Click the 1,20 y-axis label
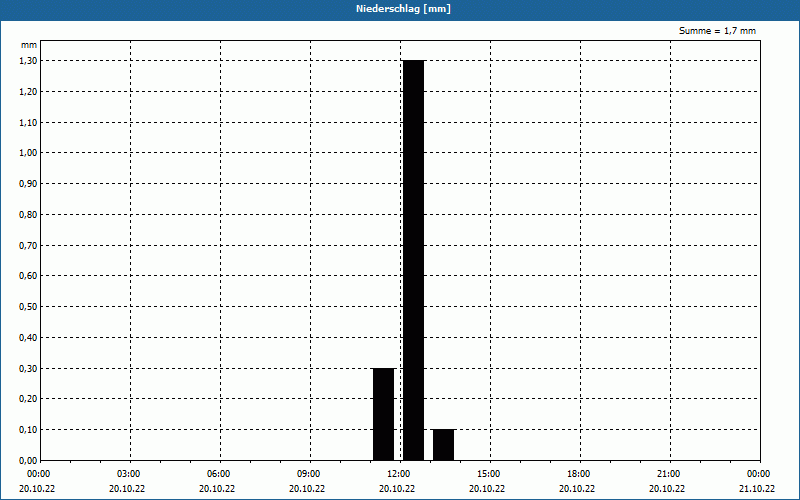This screenshot has width=800, height=500. click(28, 92)
